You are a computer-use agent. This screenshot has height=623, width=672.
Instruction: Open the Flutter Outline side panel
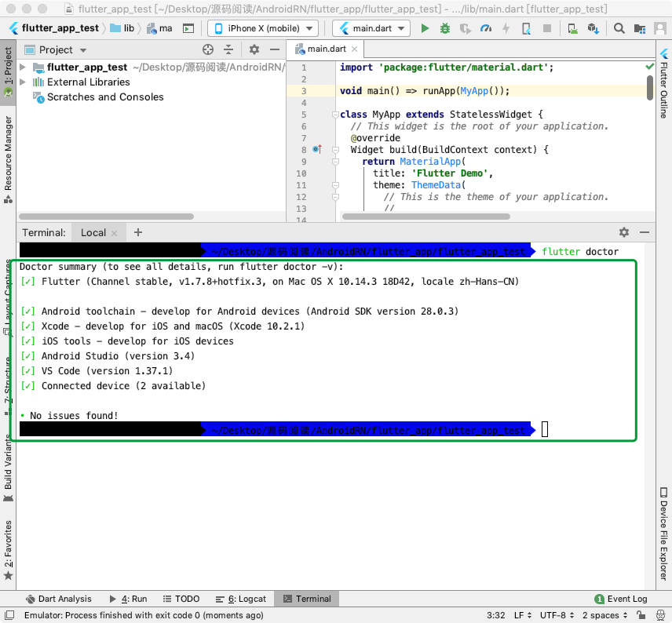click(664, 84)
